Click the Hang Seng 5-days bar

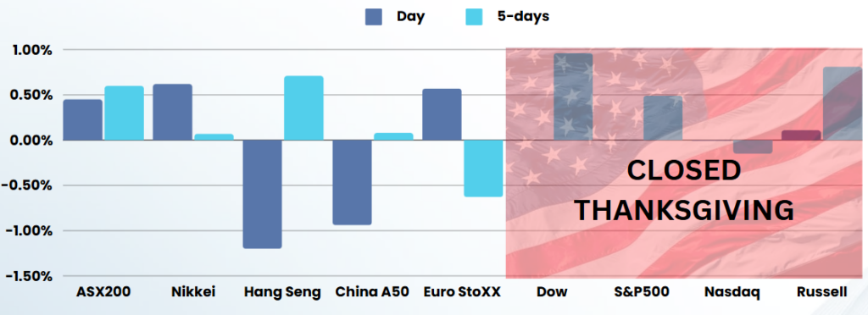304,108
